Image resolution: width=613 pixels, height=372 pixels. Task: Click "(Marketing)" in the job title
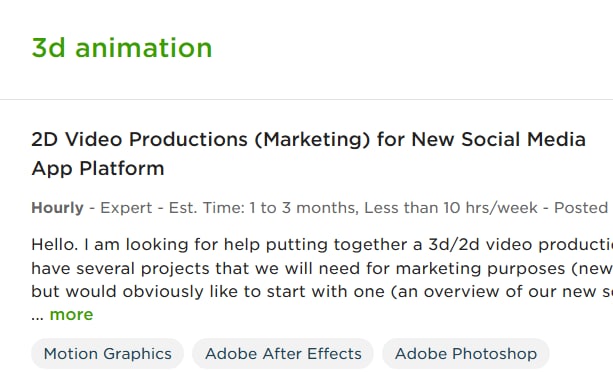point(312,140)
